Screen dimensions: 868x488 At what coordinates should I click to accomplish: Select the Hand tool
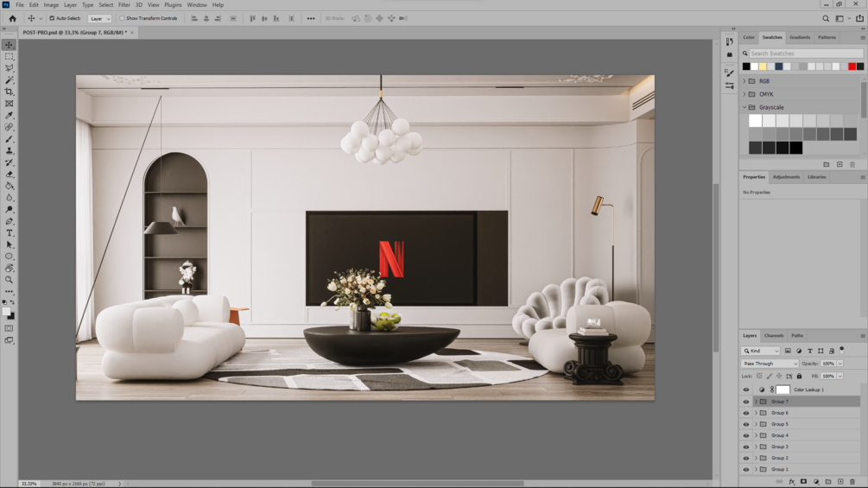click(9, 269)
